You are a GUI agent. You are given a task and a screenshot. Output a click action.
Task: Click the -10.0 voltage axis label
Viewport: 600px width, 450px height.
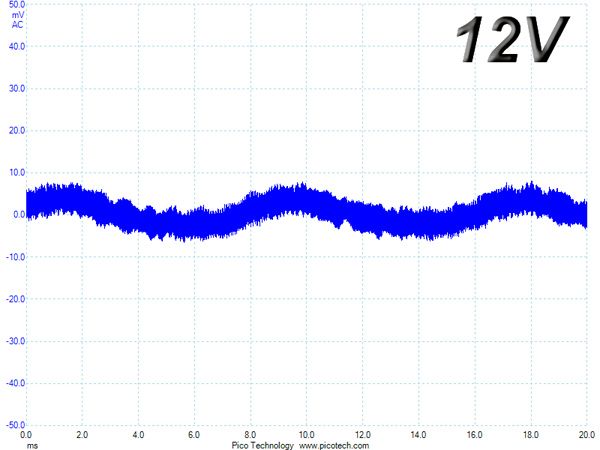pos(15,257)
